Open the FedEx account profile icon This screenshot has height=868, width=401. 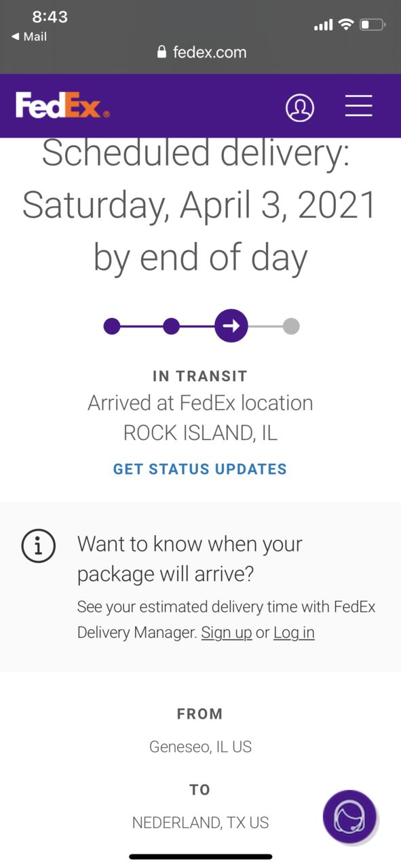pos(300,107)
